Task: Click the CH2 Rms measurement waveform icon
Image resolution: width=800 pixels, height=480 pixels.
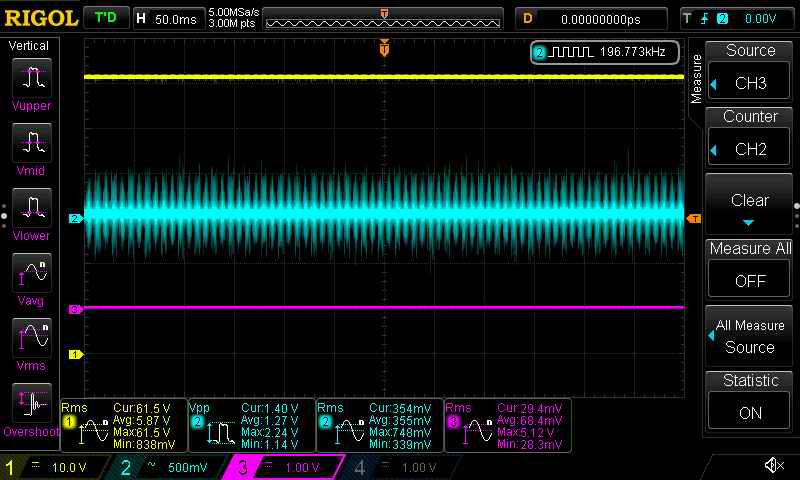Action: tap(349, 431)
